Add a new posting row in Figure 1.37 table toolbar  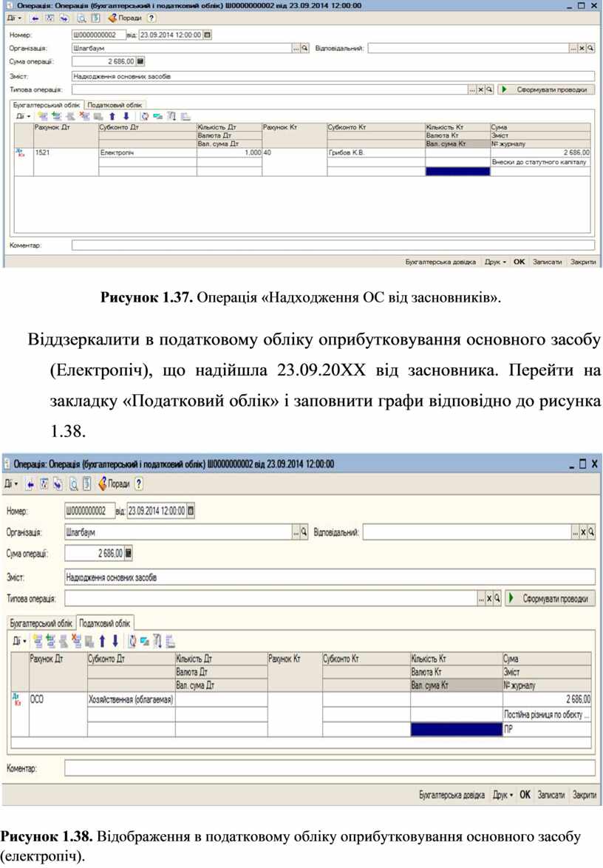[x=43, y=116]
